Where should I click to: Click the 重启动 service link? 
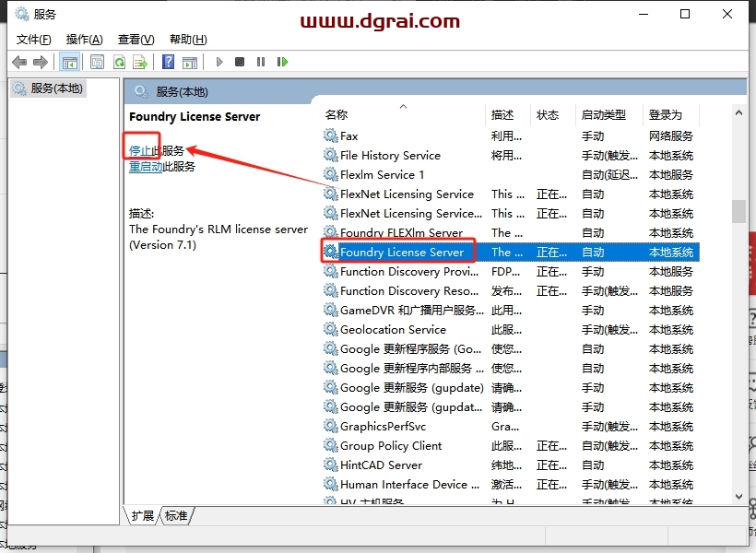pyautogui.click(x=146, y=167)
